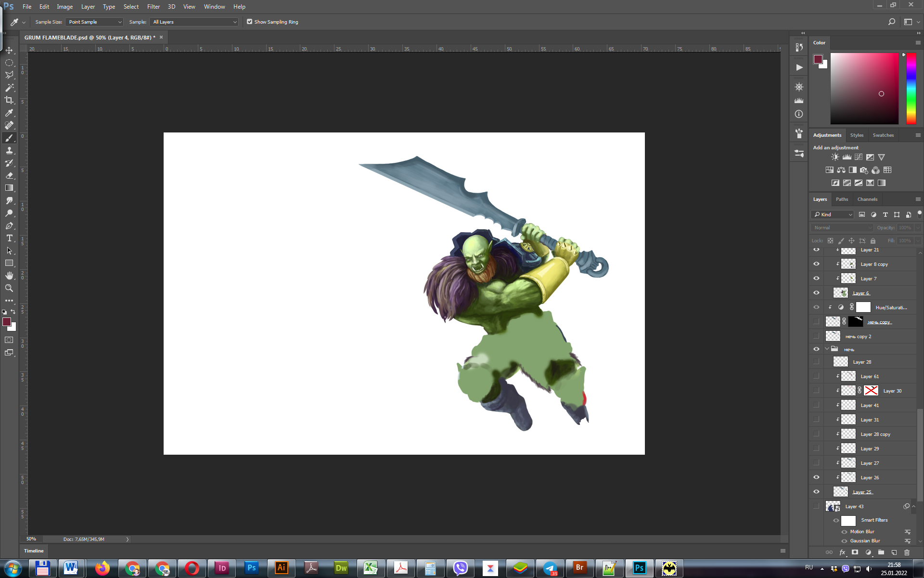924x578 pixels.
Task: Pick a color in the color field
Action: 864,88
